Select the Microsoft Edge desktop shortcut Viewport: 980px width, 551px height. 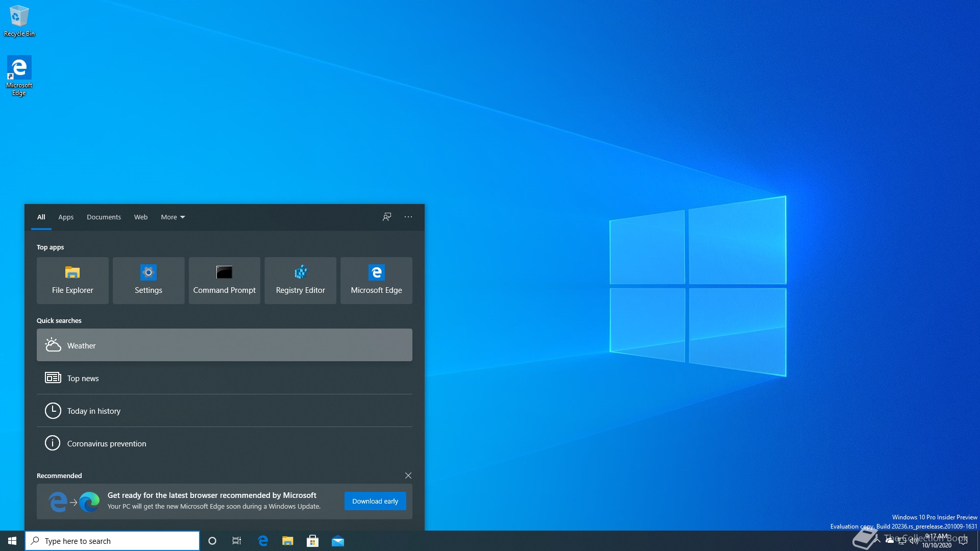[19, 76]
